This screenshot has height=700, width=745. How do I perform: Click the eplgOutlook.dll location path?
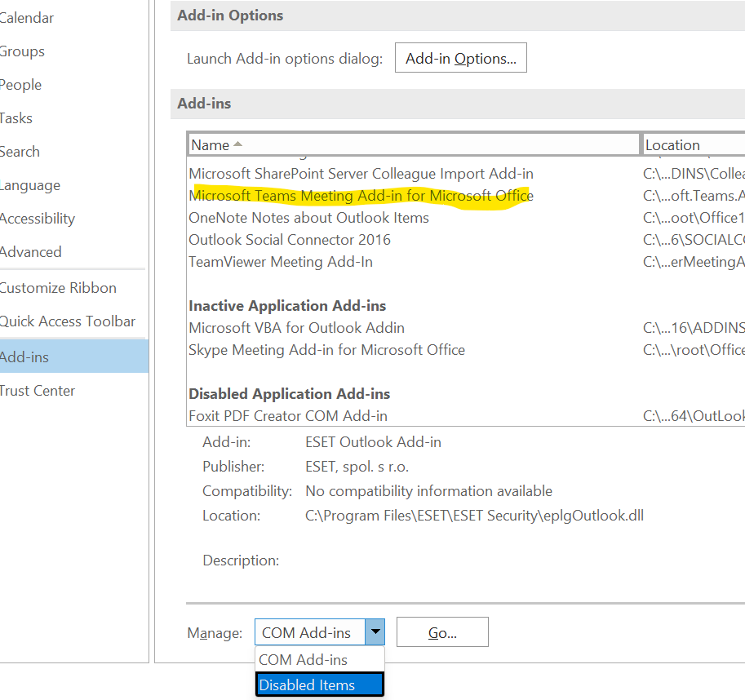(475, 516)
